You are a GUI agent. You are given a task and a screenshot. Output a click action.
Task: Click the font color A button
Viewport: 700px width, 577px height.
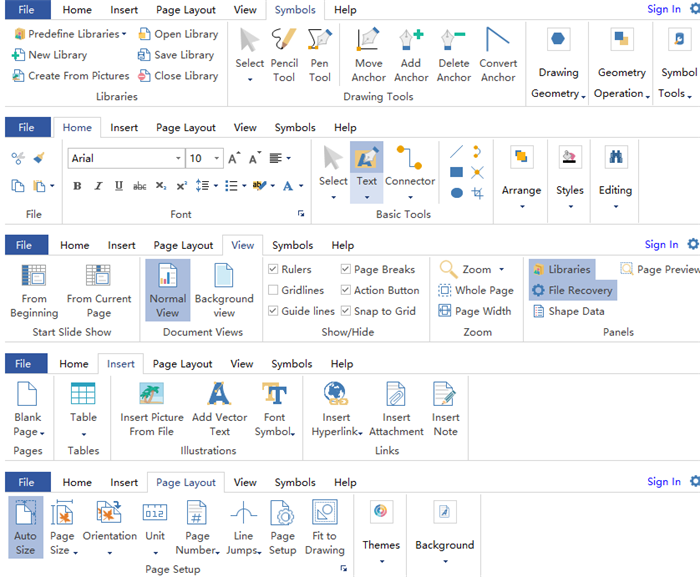288,186
